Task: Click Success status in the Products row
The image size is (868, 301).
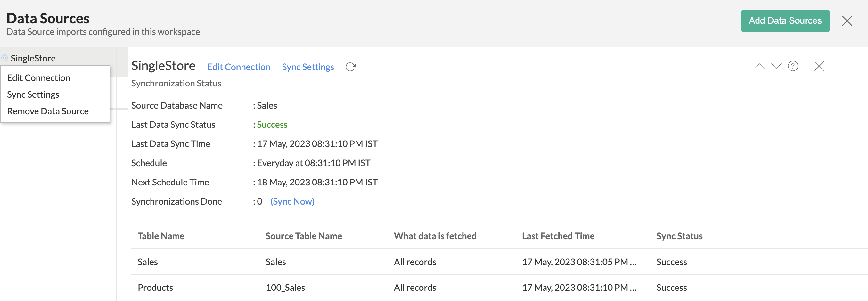Action: pyautogui.click(x=671, y=288)
